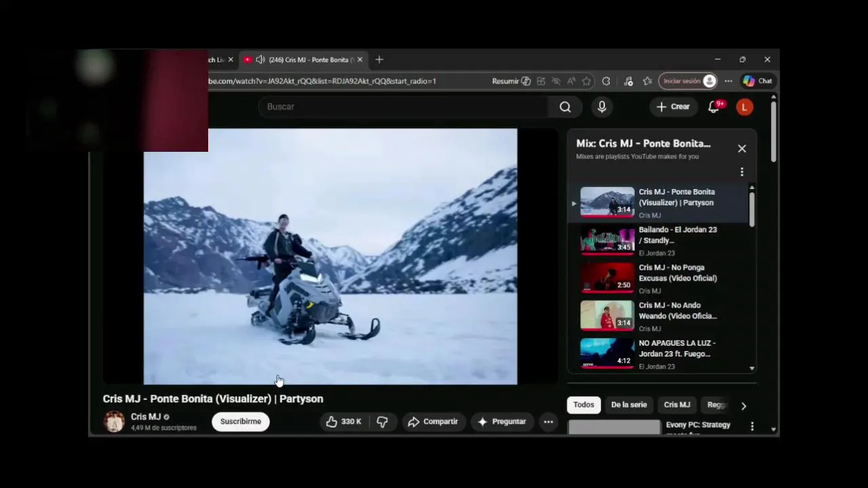Open the Cris MJ channel name link
Screen dimensions: 868x488
[x=146, y=417]
